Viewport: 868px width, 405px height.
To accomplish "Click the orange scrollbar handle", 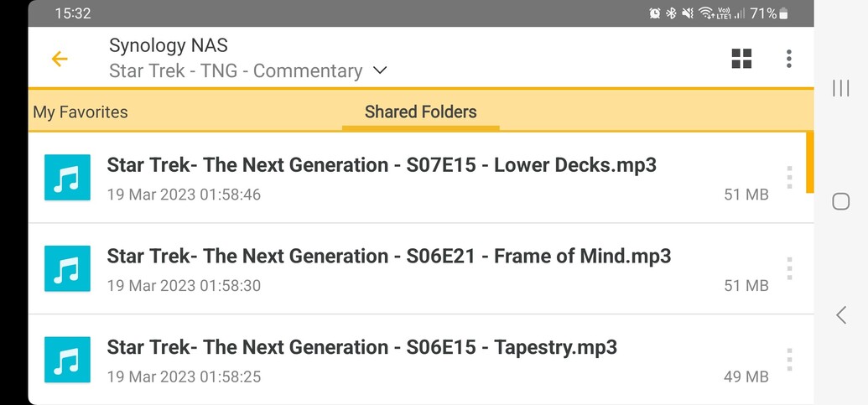I will pos(809,162).
